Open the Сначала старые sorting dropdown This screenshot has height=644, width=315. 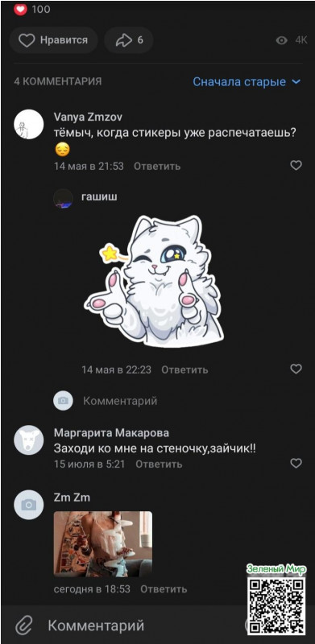point(247,82)
